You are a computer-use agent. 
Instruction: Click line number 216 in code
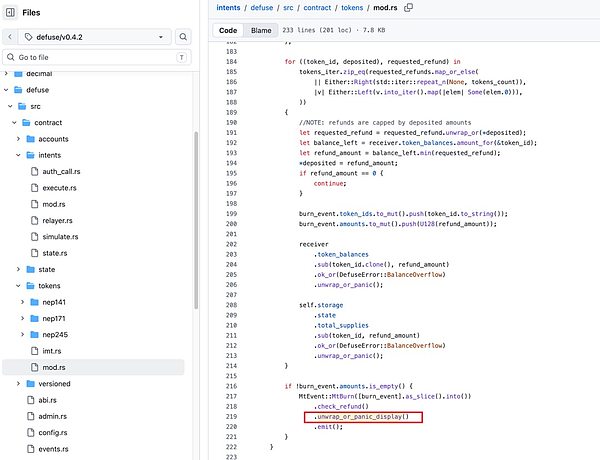click(232, 386)
